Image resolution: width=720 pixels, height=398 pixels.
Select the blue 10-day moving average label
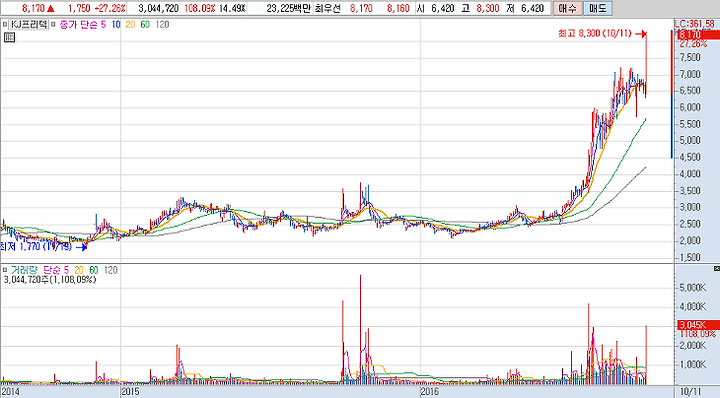(x=116, y=24)
